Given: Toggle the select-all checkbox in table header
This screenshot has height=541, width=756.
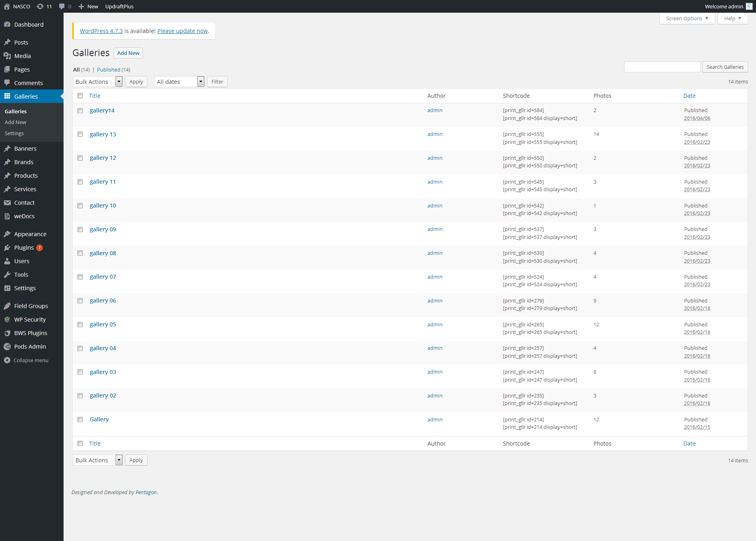Looking at the screenshot, I should coord(80,96).
